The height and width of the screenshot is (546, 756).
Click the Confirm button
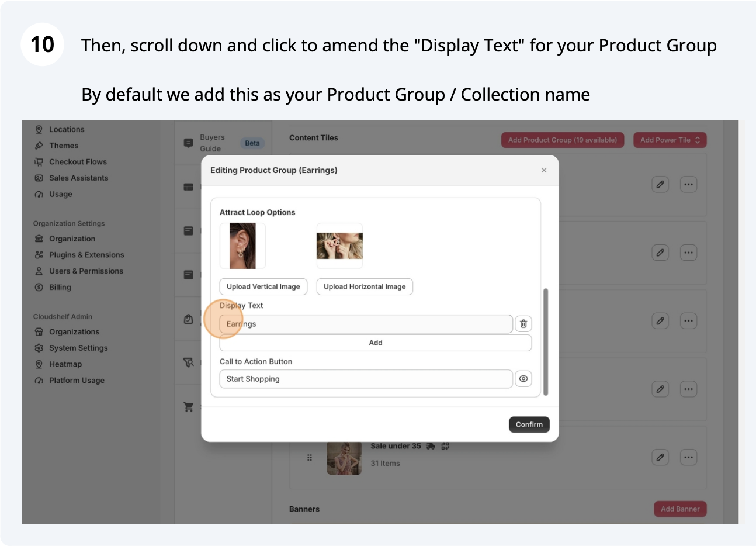click(x=529, y=424)
